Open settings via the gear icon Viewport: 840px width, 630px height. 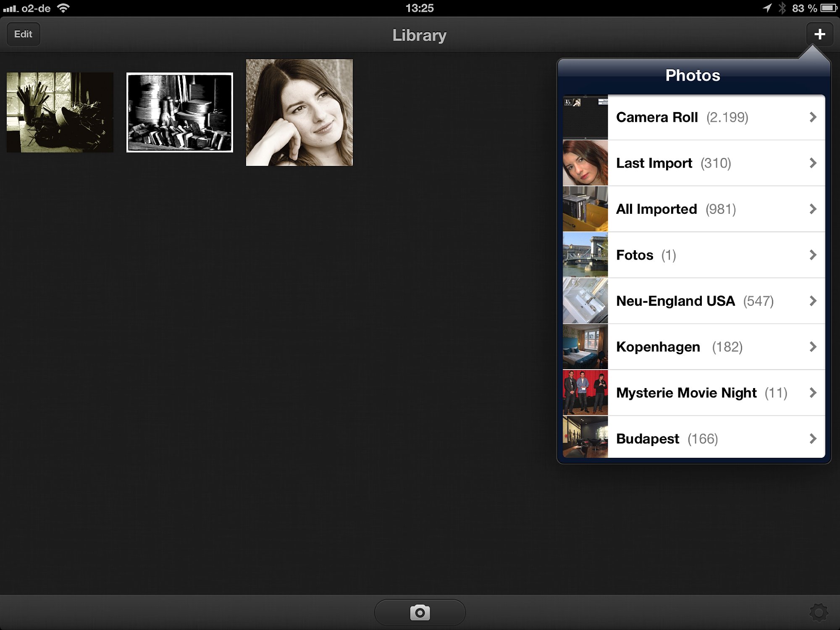click(819, 612)
